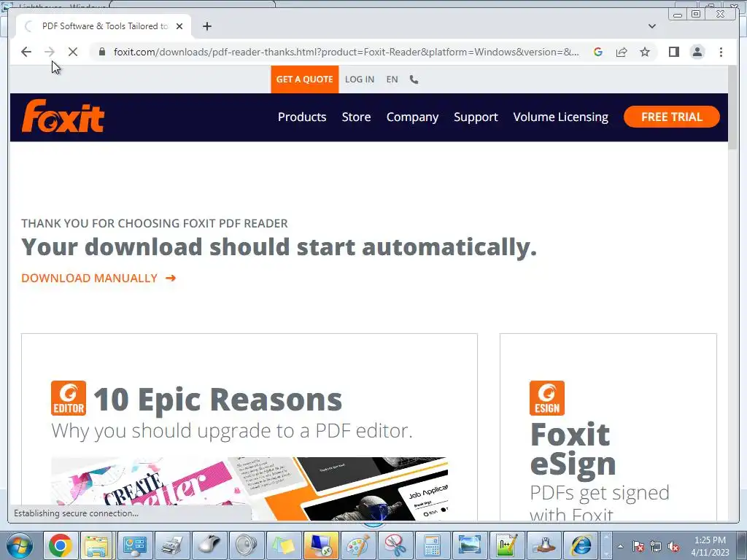Screen dimensions: 747x560
Task: Open the mouse settings taskbar icon
Action: pos(209,545)
